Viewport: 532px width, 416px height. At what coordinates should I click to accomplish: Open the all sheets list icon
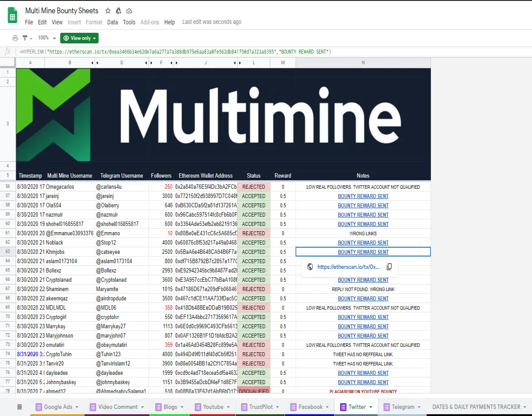(19, 407)
